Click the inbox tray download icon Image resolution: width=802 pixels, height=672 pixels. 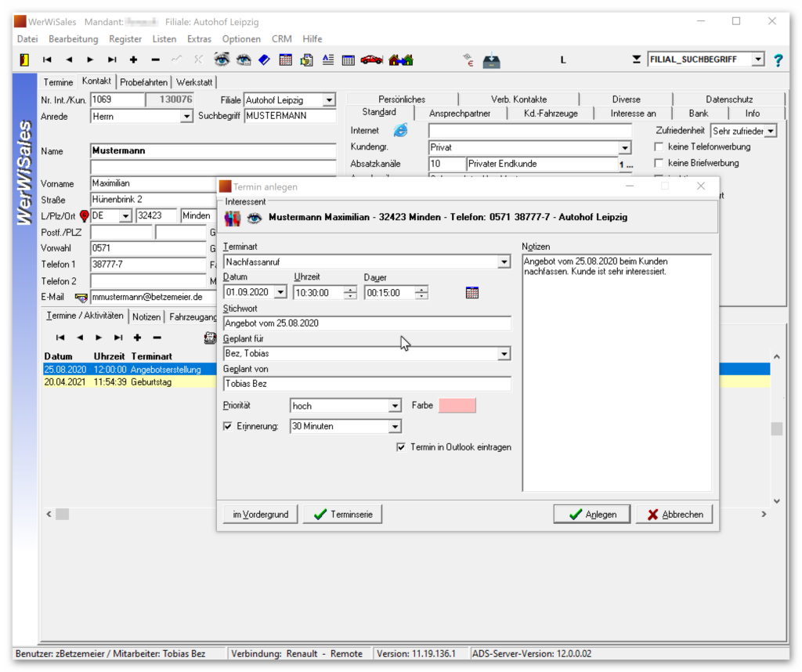pos(492,60)
